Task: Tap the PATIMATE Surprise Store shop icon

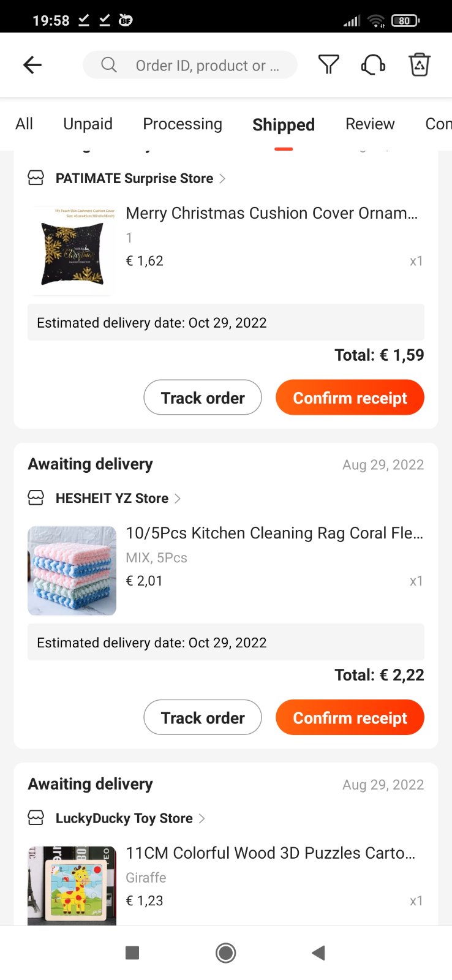Action: coord(36,178)
